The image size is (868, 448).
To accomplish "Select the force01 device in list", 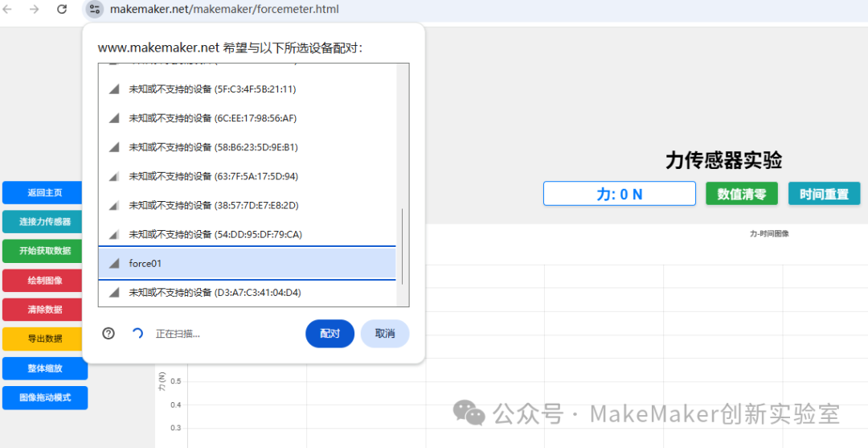I will pos(247,264).
